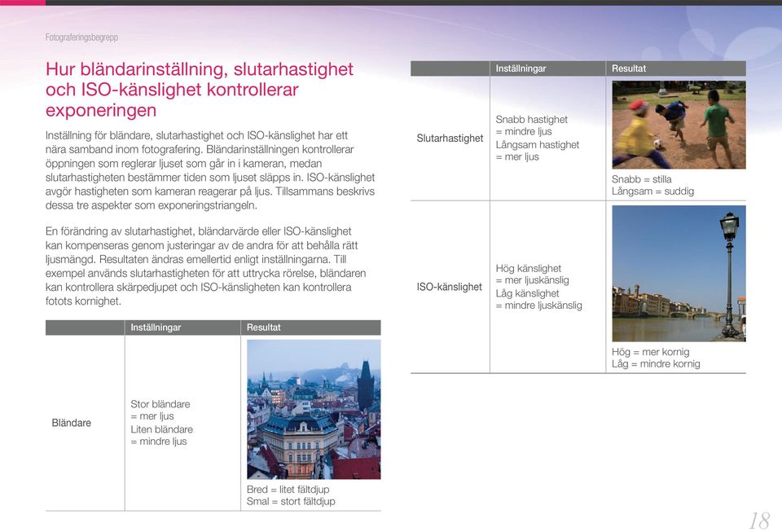Click the caption 'Hög = mer kornig'
782x532 pixels.
tap(650, 351)
